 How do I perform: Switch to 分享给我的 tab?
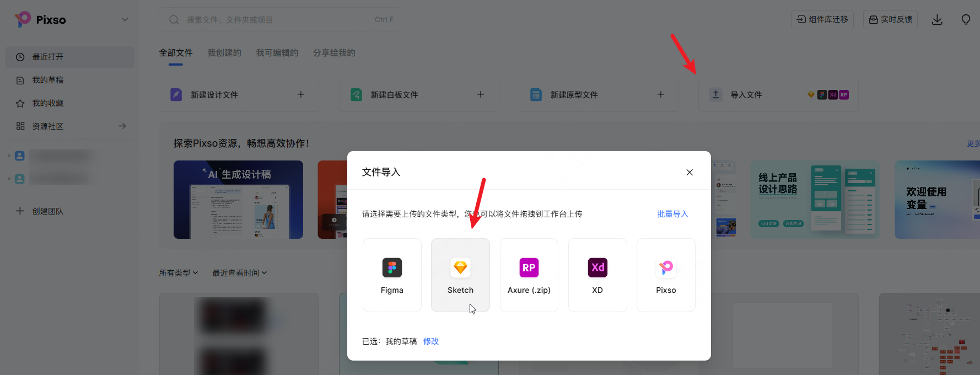334,53
